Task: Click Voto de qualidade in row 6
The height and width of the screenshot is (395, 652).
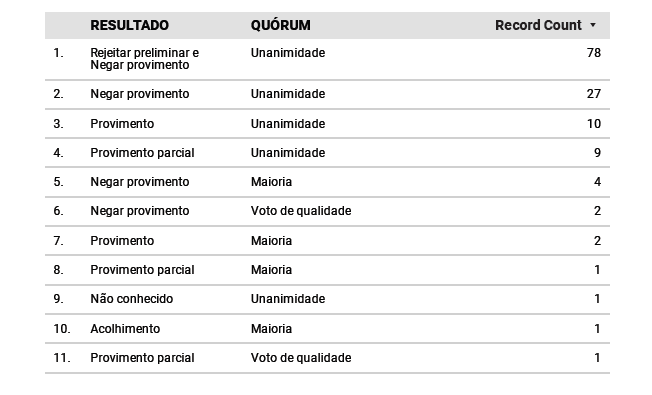Action: pyautogui.click(x=301, y=211)
